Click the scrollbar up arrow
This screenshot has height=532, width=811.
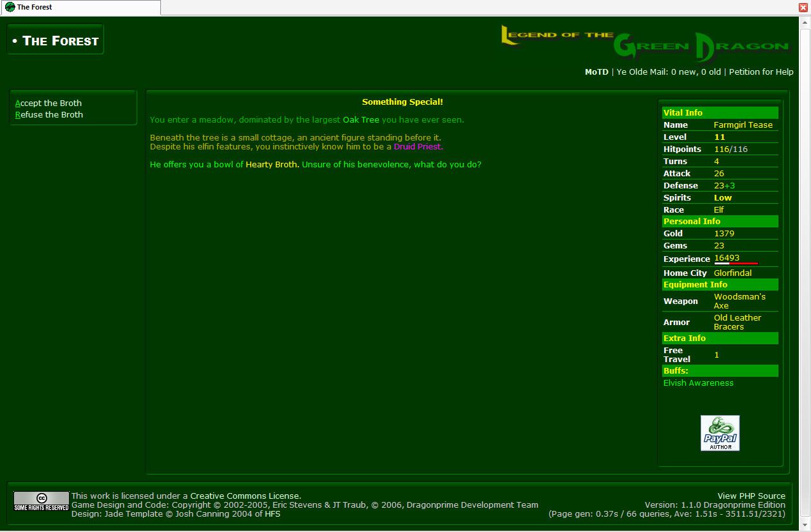[x=805, y=22]
